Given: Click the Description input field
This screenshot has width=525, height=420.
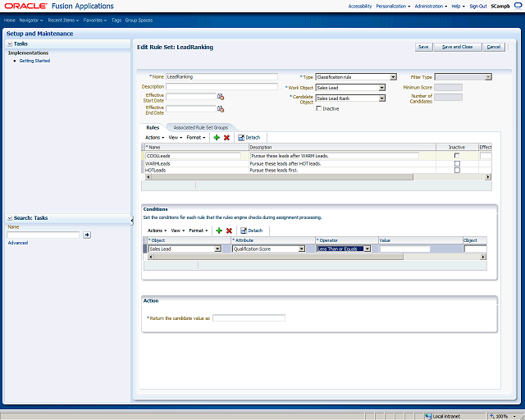Looking at the screenshot, I should [221, 86].
